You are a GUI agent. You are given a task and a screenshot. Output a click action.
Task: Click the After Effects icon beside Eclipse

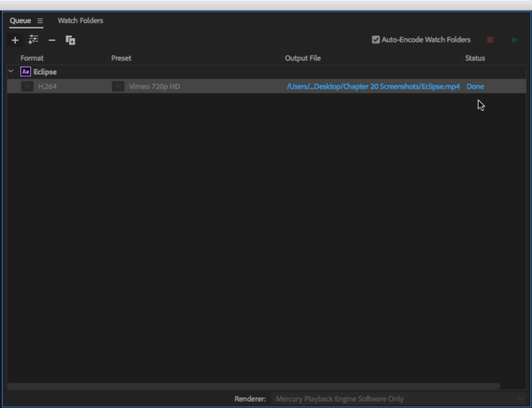point(26,71)
